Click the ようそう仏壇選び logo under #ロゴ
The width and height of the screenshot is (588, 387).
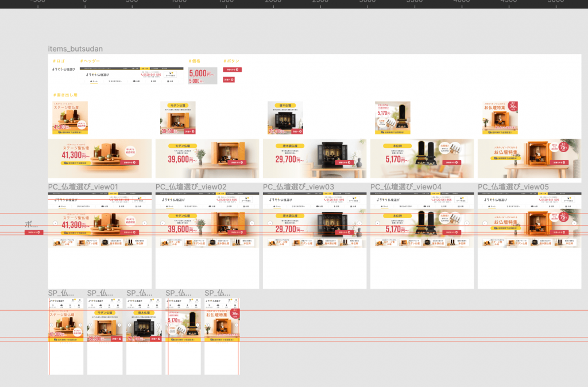[63, 69]
